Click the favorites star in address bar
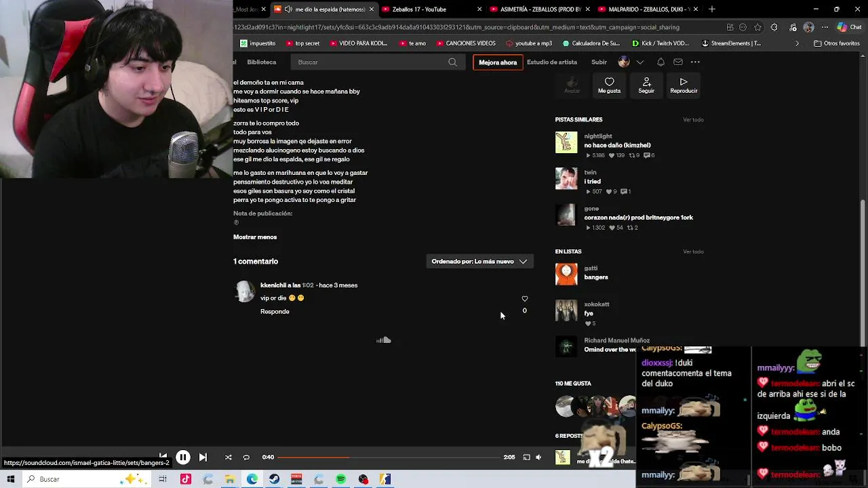This screenshot has width=868, height=488. click(757, 28)
